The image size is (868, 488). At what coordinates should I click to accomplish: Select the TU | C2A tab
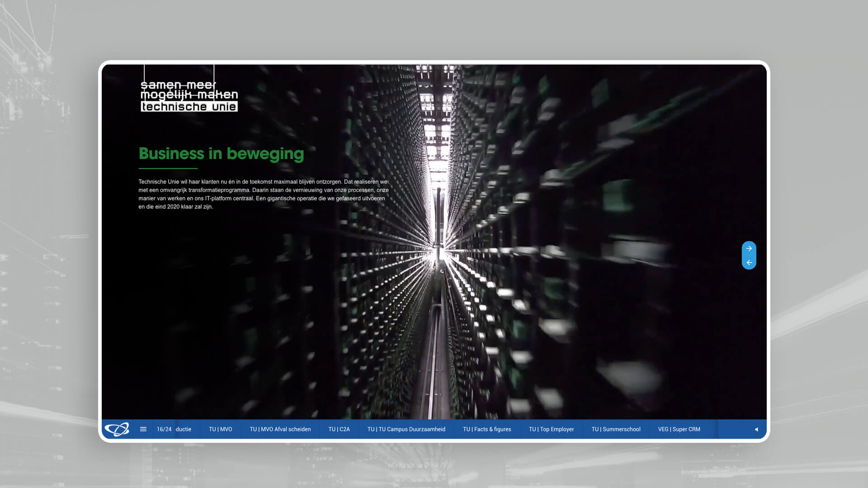pyautogui.click(x=339, y=429)
